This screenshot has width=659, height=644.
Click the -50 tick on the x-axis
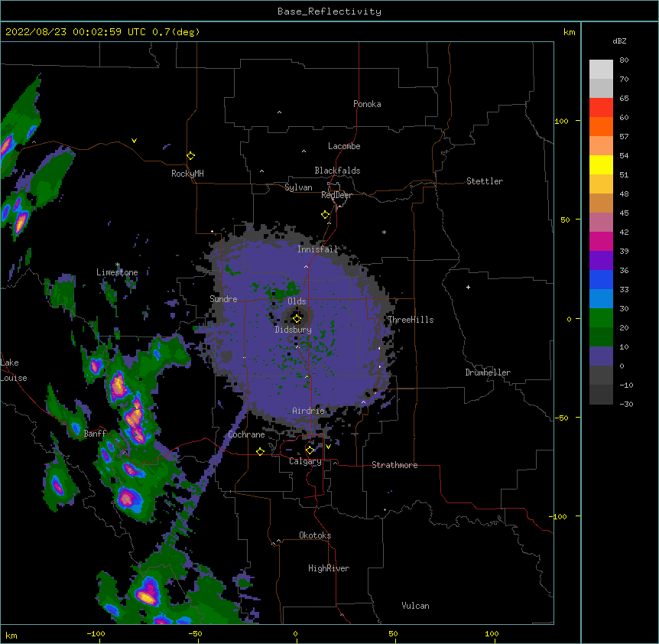click(195, 634)
